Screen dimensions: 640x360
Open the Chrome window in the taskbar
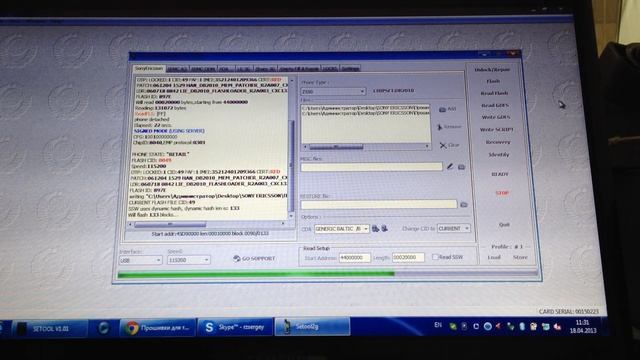pyautogui.click(x=158, y=328)
